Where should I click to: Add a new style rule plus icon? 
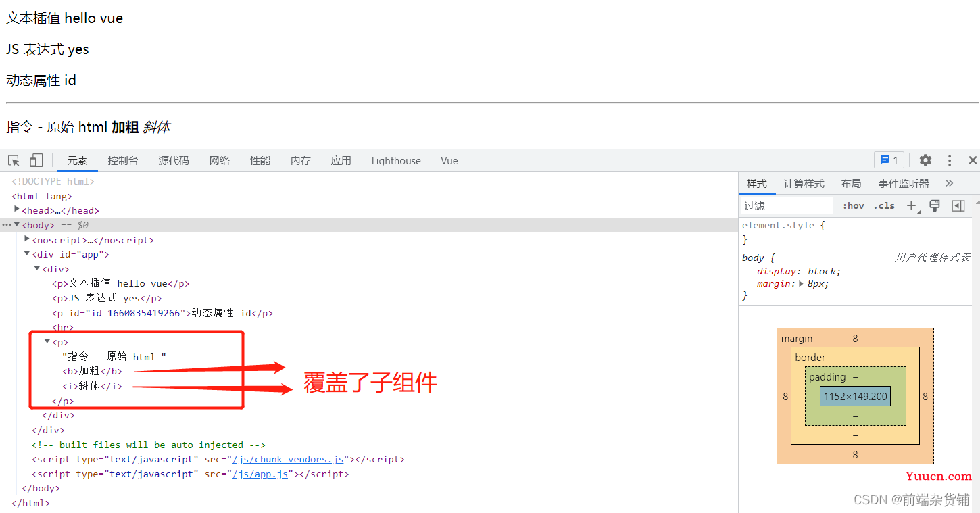click(x=912, y=206)
